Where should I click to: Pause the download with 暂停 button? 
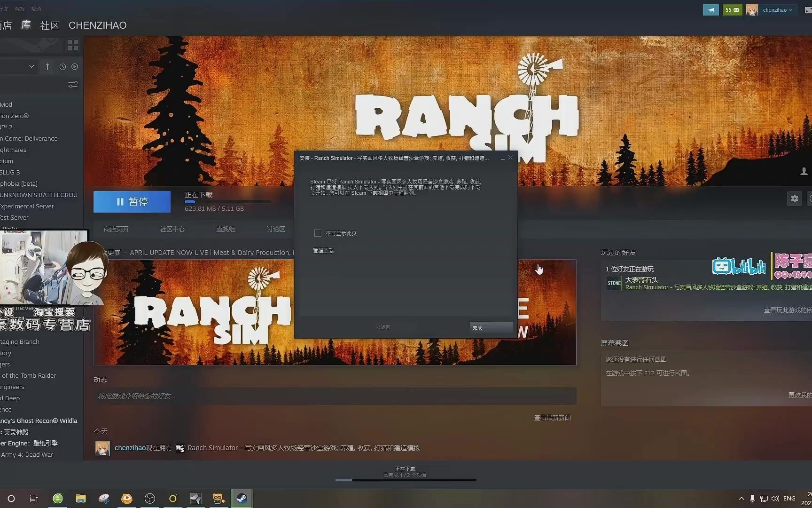132,202
